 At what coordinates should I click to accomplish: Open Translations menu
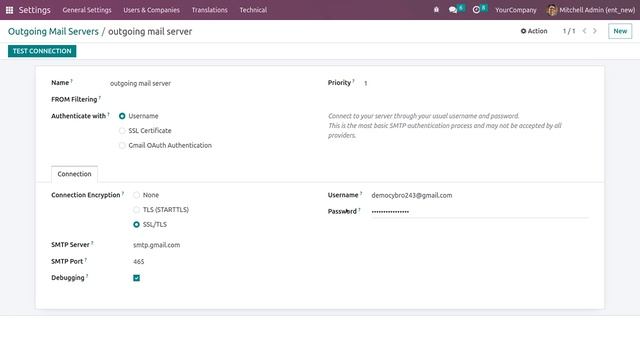(209, 10)
